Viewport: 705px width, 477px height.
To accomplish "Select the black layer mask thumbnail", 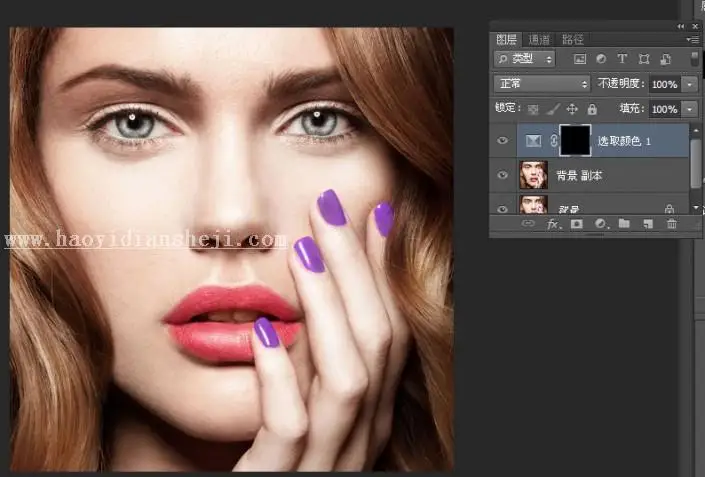I will (x=575, y=140).
